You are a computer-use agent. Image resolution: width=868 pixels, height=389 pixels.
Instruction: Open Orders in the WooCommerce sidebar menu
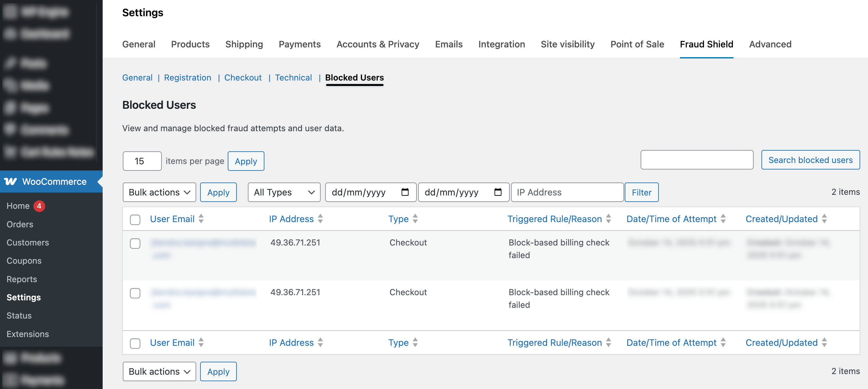20,224
